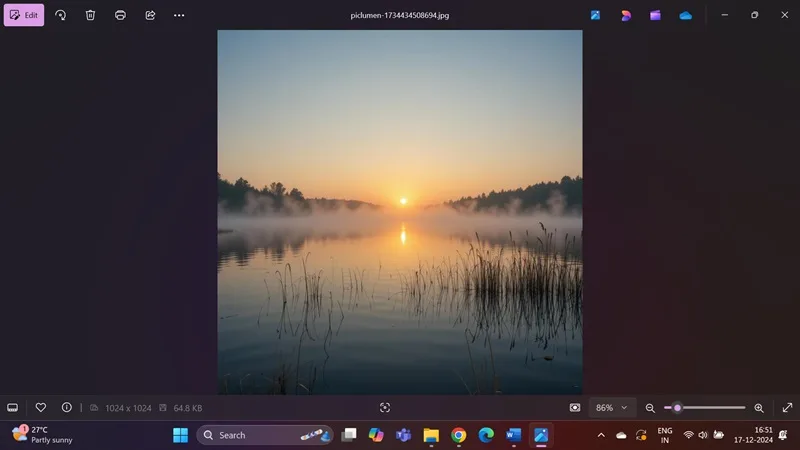
Task: Open the Edit image button
Action: pyautogui.click(x=24, y=15)
